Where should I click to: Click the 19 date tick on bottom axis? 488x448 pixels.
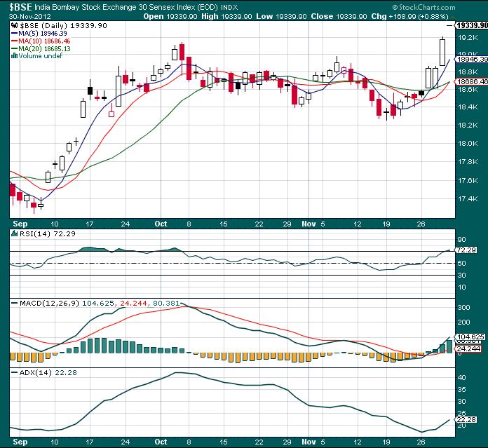pyautogui.click(x=386, y=442)
